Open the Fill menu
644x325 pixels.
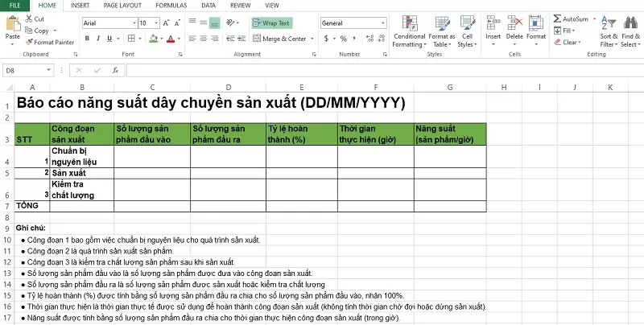565,31
